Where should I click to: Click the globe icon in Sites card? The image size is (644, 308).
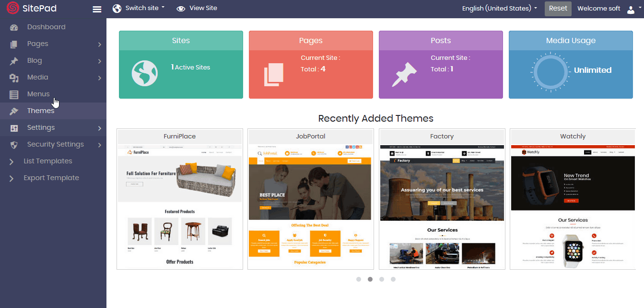(145, 73)
